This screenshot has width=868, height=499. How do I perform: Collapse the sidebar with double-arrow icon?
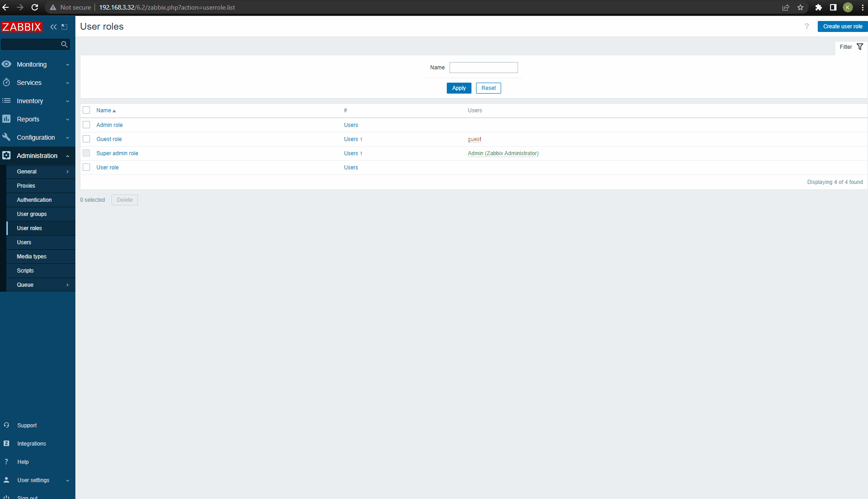[53, 27]
